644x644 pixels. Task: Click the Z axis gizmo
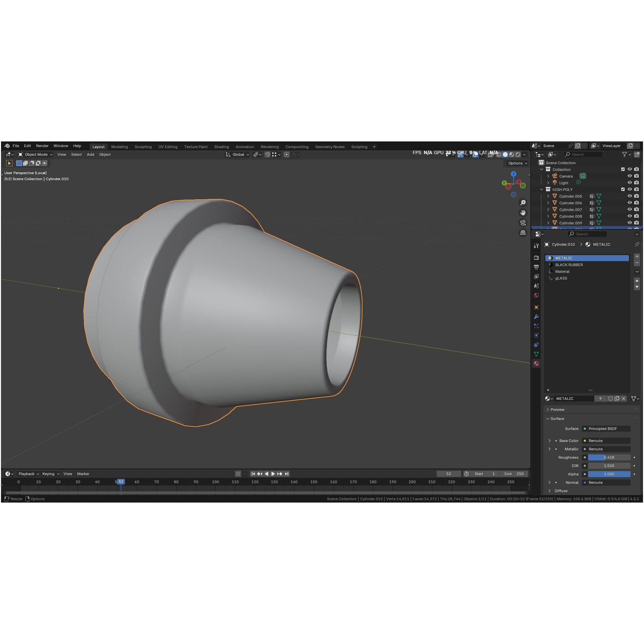(x=514, y=174)
